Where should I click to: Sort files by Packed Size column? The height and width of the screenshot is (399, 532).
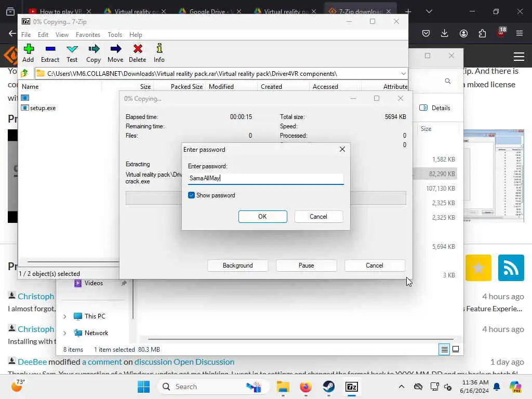tap(187, 87)
